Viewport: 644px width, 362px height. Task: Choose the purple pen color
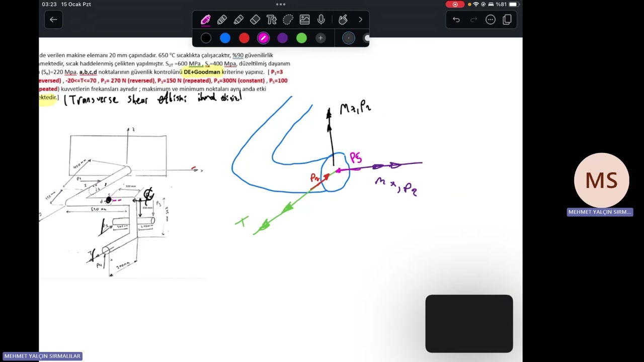[282, 38]
